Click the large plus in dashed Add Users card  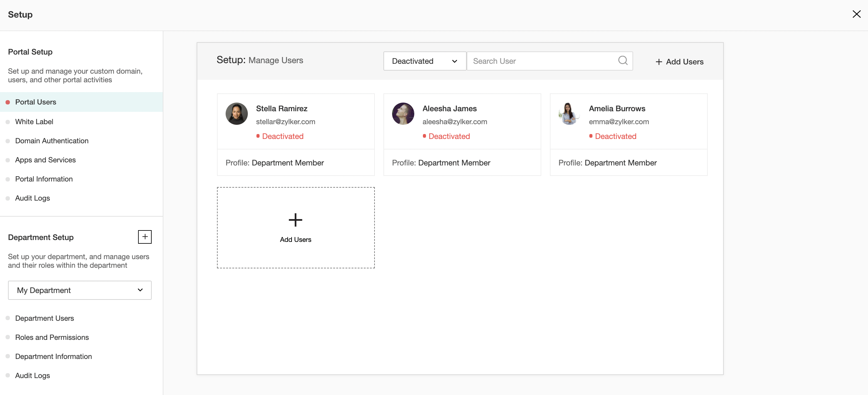[295, 220]
